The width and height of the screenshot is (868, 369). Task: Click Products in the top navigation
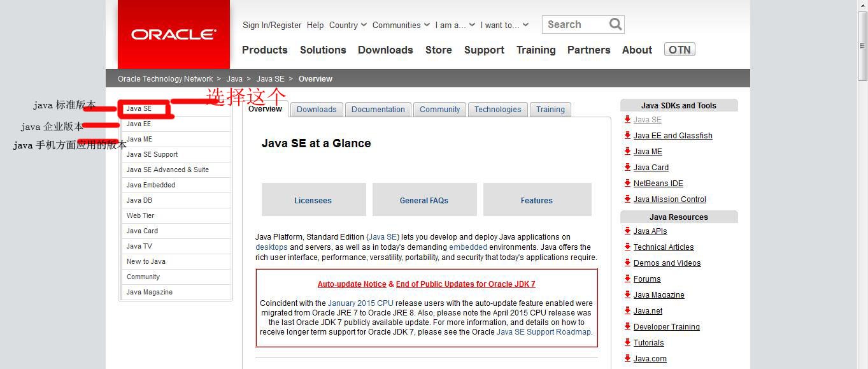pyautogui.click(x=264, y=50)
